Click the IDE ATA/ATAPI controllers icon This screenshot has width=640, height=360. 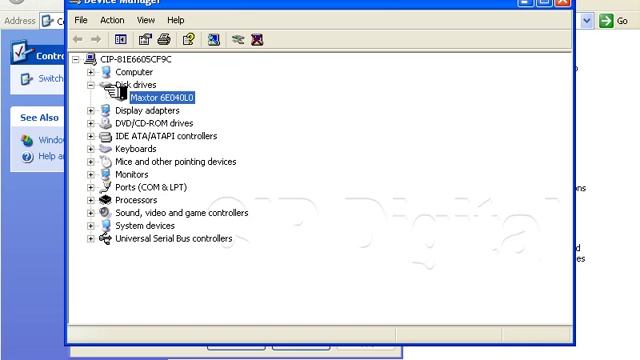click(106, 136)
